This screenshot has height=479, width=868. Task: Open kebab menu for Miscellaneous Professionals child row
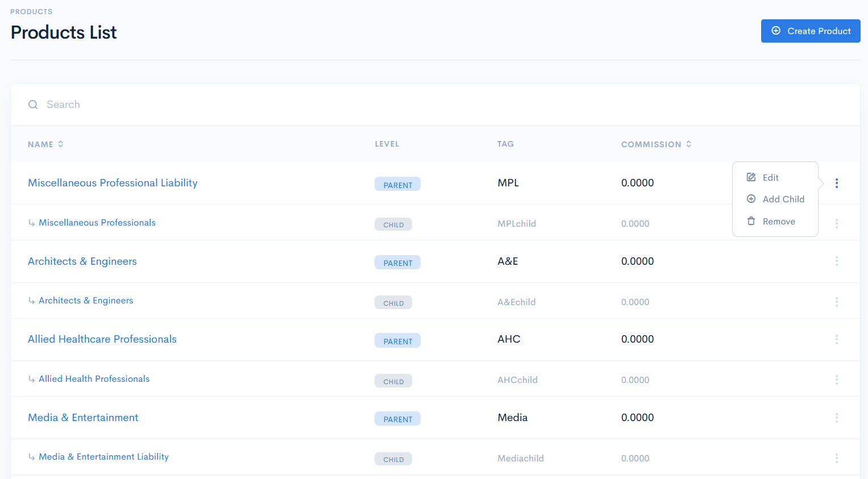pos(836,223)
